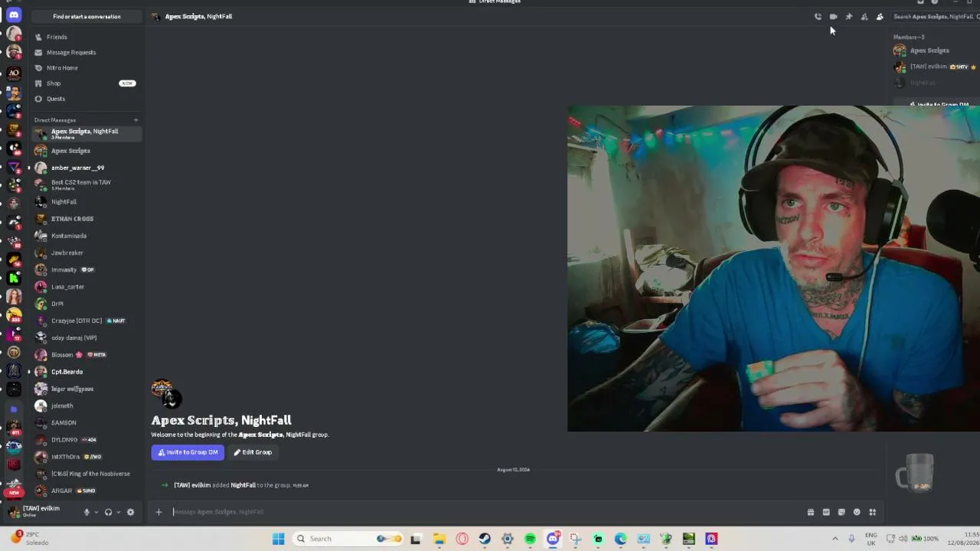Screen dimensions: 980x551
Task: Open Nitro Home
Action: [x=87, y=67]
